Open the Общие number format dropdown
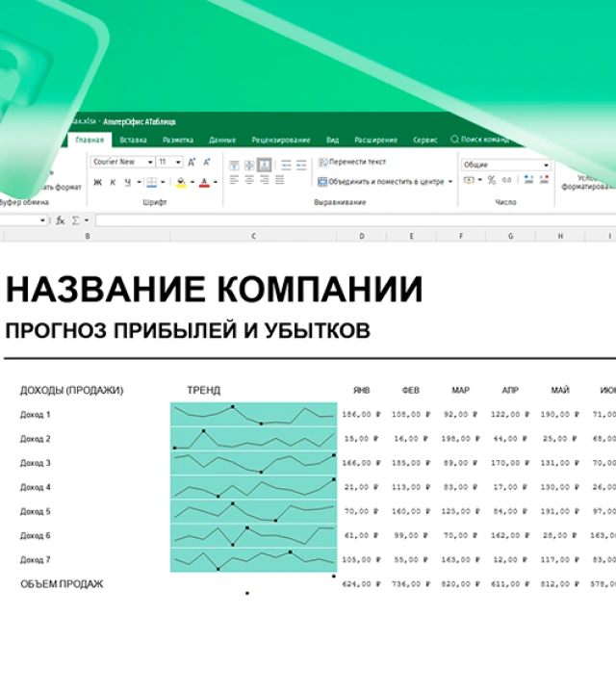 point(506,165)
